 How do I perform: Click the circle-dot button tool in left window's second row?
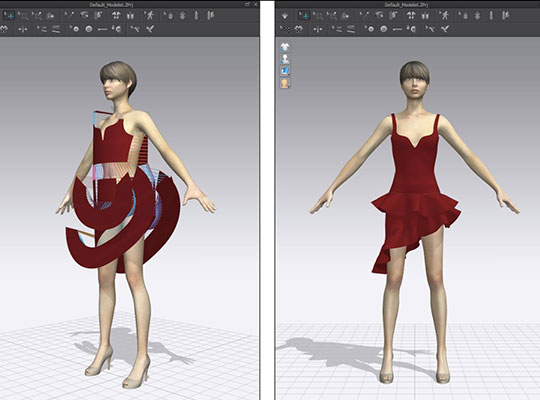74,29
